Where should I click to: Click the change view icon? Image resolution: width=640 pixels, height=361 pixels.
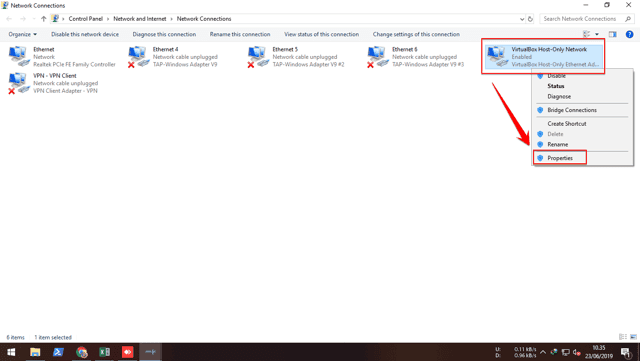click(x=587, y=34)
